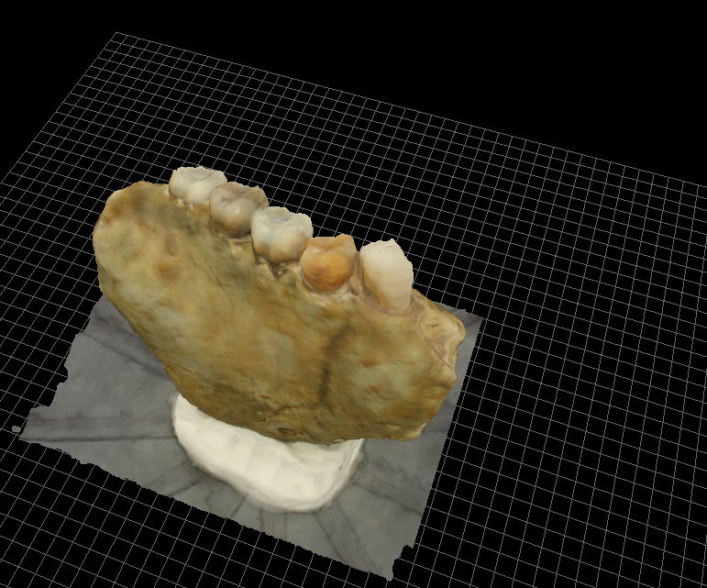This screenshot has width=707, height=588.
Task: Select the orange-brown stained tooth
Action: [x=327, y=262]
